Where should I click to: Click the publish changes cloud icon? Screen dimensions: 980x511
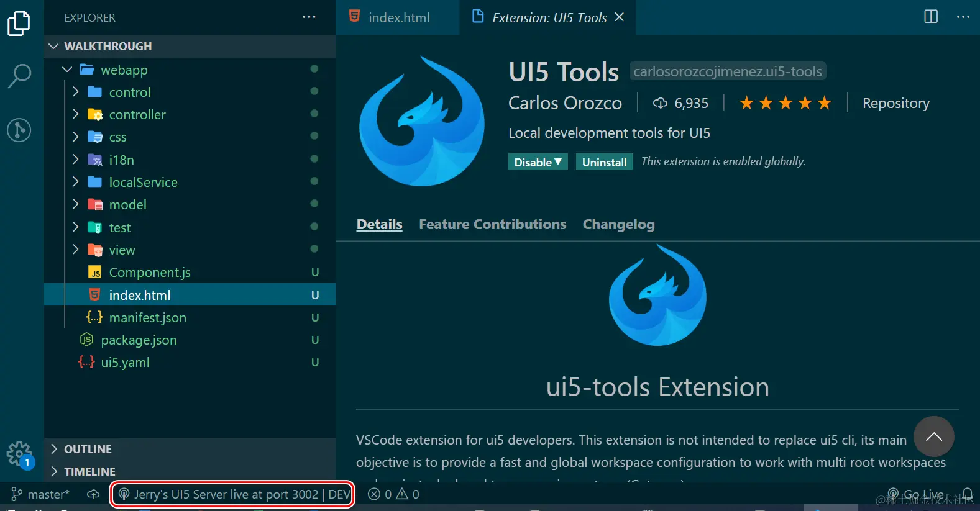[93, 494]
